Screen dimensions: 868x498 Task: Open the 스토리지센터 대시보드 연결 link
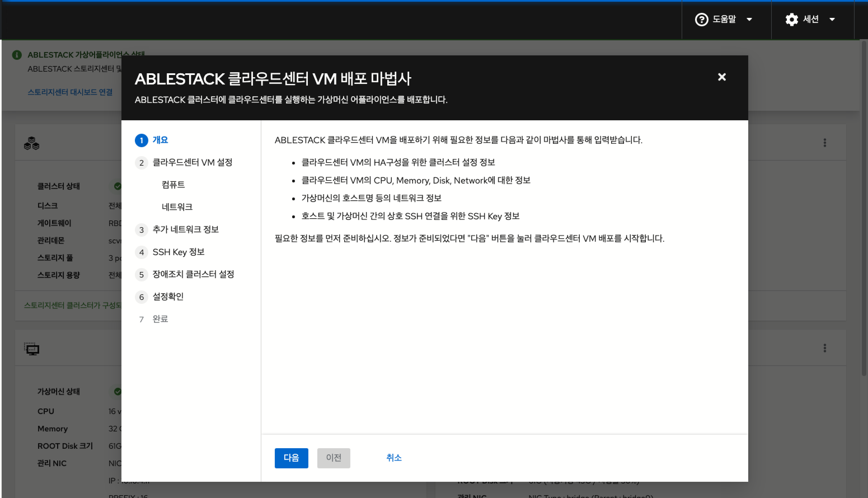[x=70, y=92]
